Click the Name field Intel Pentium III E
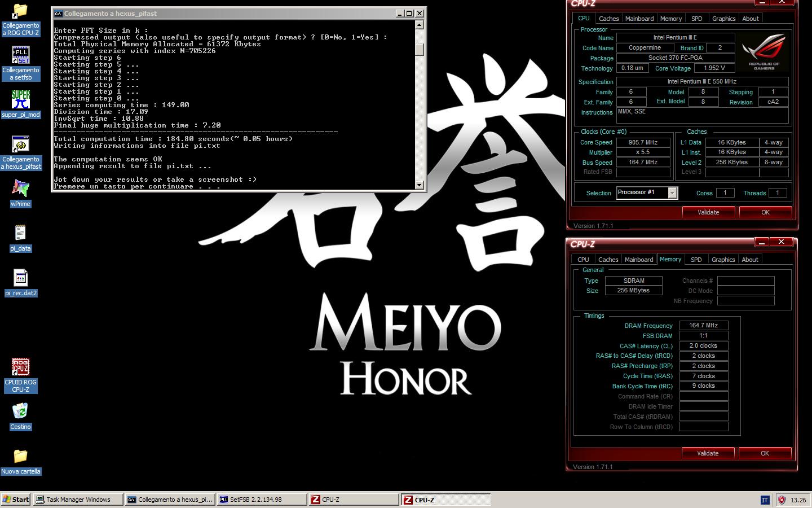Image resolution: width=812 pixels, height=508 pixels. click(x=676, y=37)
